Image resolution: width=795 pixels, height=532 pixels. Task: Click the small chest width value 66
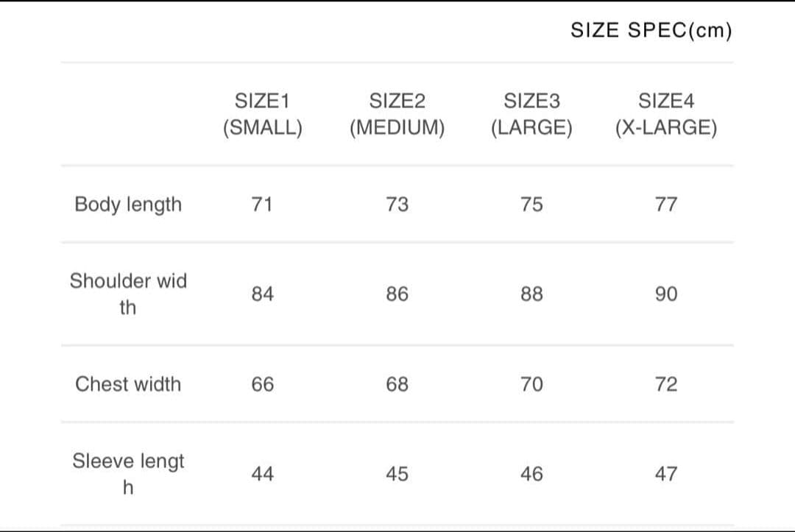point(262,384)
